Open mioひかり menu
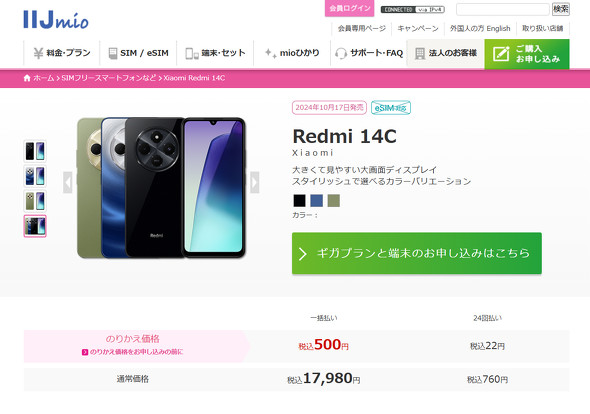 pyautogui.click(x=292, y=53)
